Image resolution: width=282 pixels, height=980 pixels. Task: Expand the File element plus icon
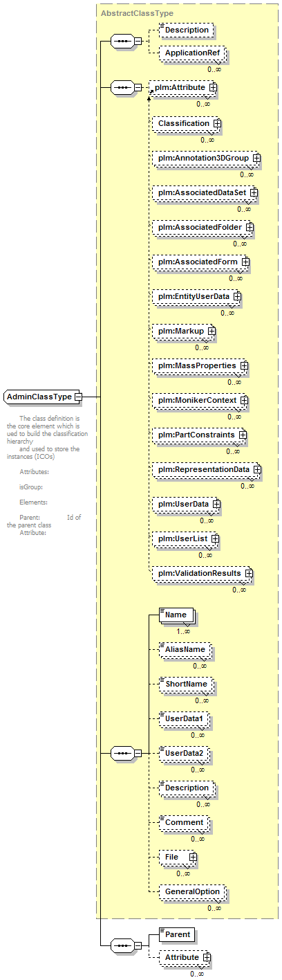[x=193, y=857]
